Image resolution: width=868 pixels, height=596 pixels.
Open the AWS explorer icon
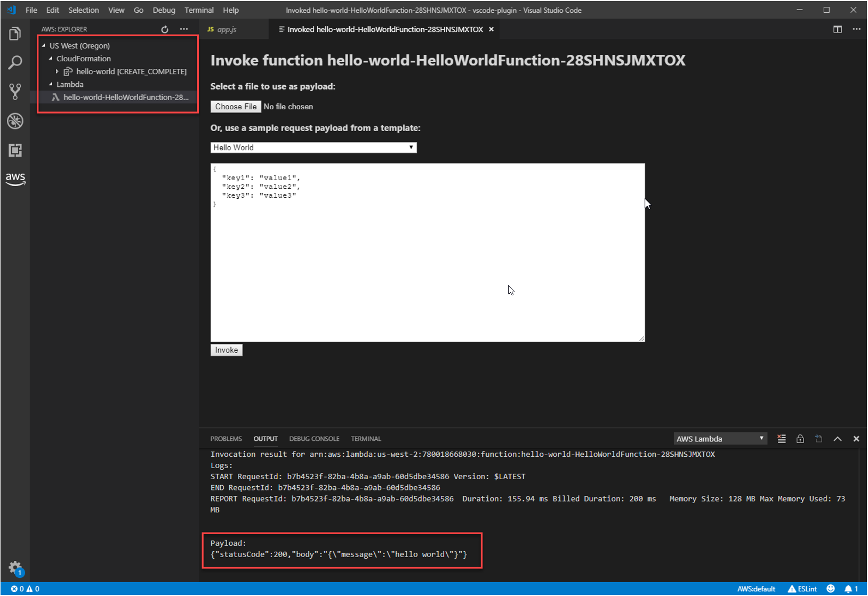(15, 179)
